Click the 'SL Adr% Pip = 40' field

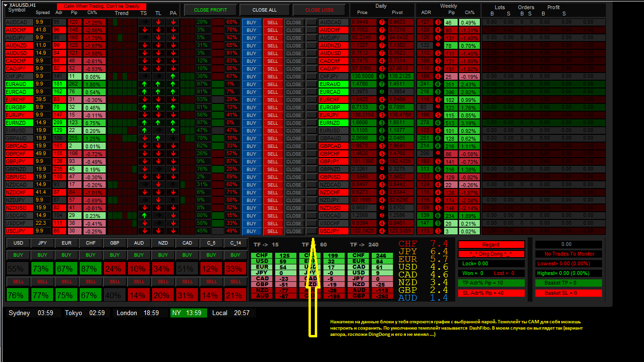[x=491, y=293]
